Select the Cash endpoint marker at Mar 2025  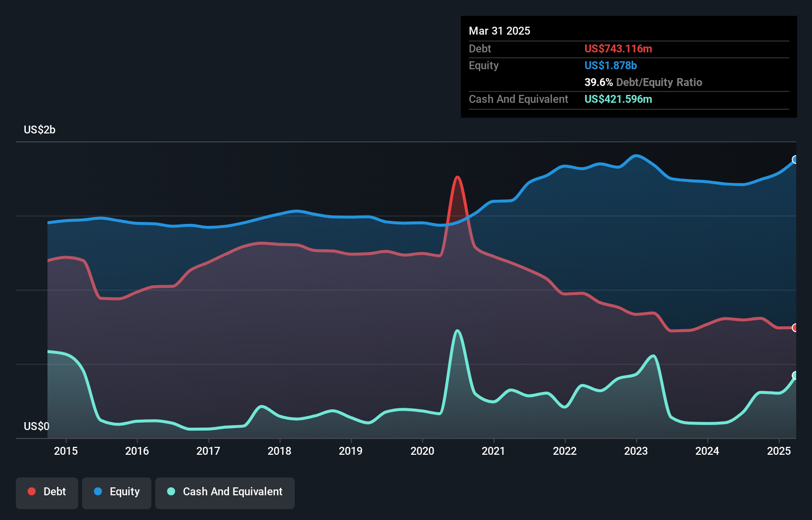pyautogui.click(x=795, y=376)
